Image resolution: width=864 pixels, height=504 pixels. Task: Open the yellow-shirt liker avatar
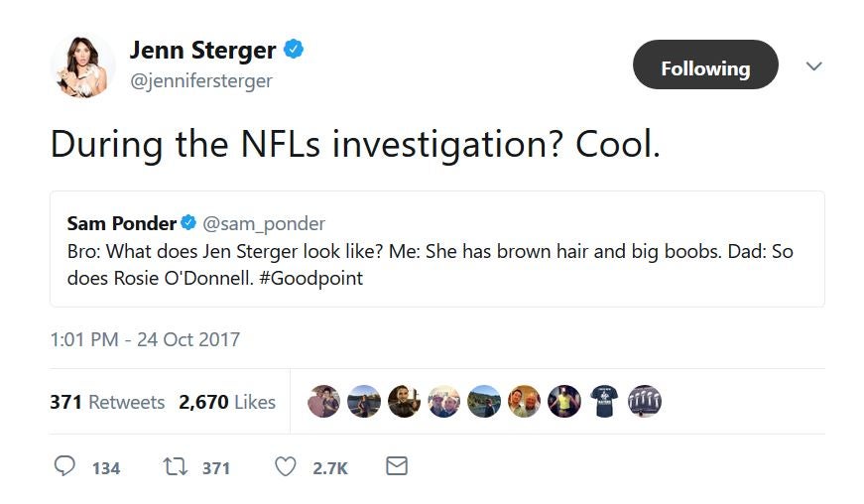click(x=564, y=401)
